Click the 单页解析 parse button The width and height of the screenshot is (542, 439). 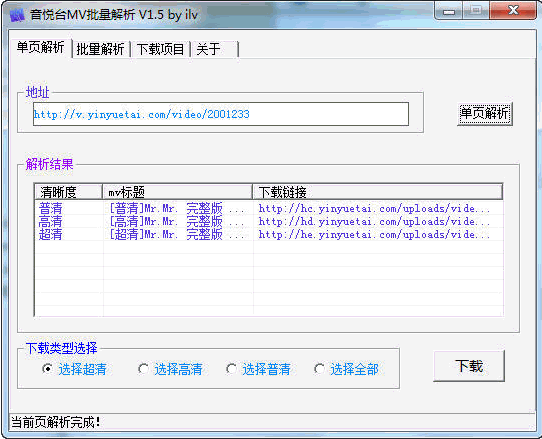coord(484,113)
